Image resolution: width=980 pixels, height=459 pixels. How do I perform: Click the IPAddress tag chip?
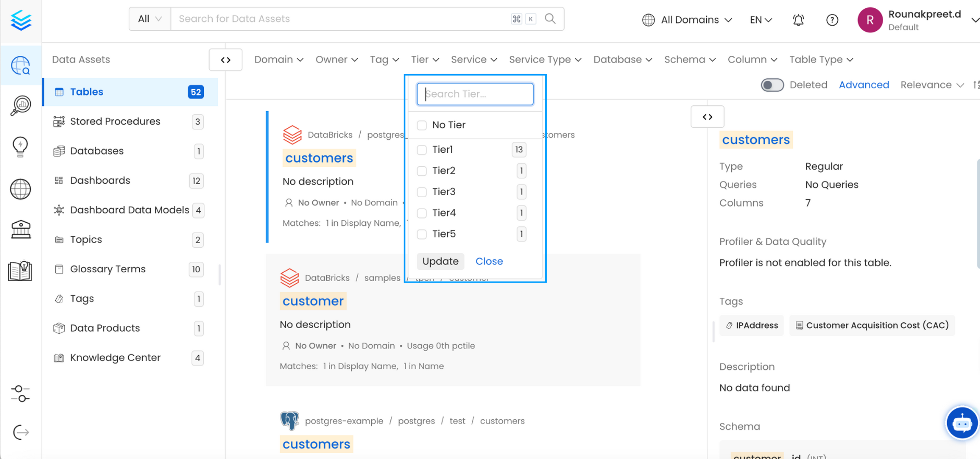pyautogui.click(x=751, y=325)
